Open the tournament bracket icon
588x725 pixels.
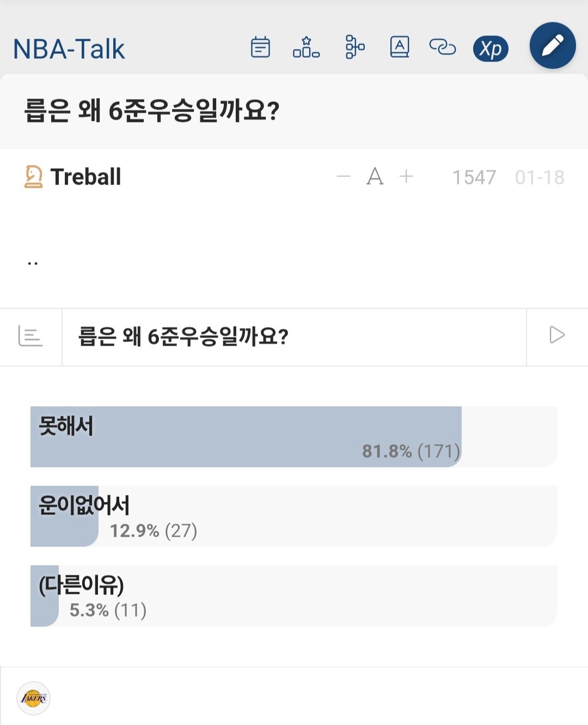[354, 47]
